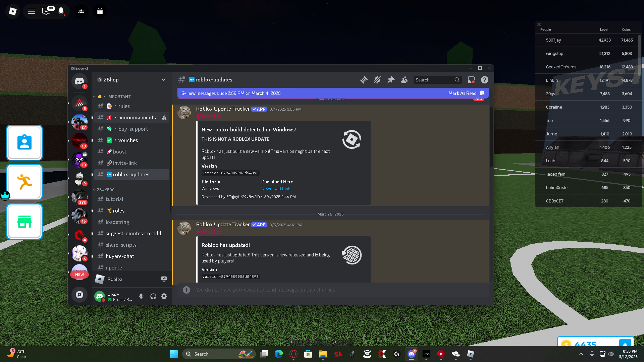
Task: Click the @Member mention in March 5 message
Action: coord(209,232)
